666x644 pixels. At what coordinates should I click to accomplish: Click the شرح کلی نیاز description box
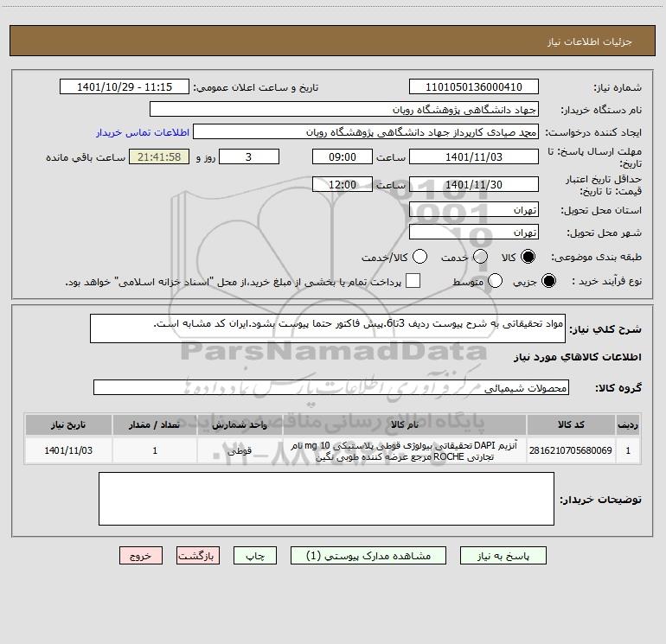tap(328, 328)
